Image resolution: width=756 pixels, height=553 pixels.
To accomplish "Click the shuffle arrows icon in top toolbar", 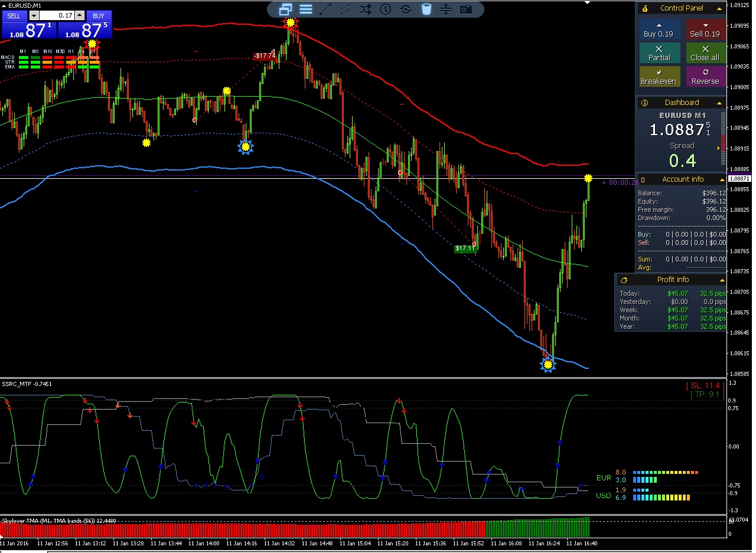I will (x=366, y=9).
